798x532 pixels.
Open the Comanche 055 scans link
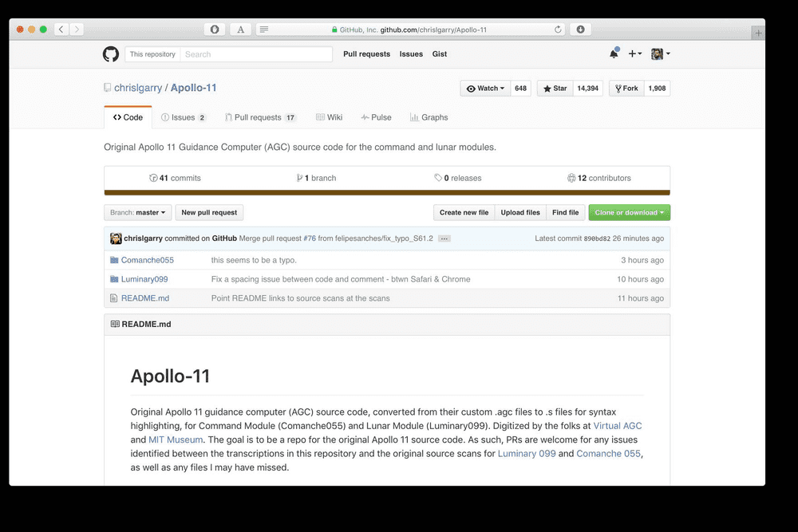point(608,453)
